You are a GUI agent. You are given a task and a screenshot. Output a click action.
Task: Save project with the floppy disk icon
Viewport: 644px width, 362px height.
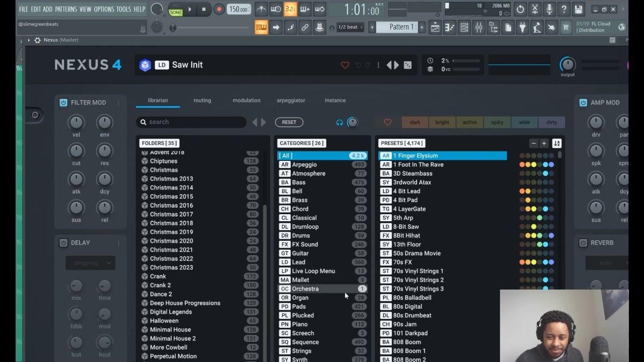coord(579,9)
